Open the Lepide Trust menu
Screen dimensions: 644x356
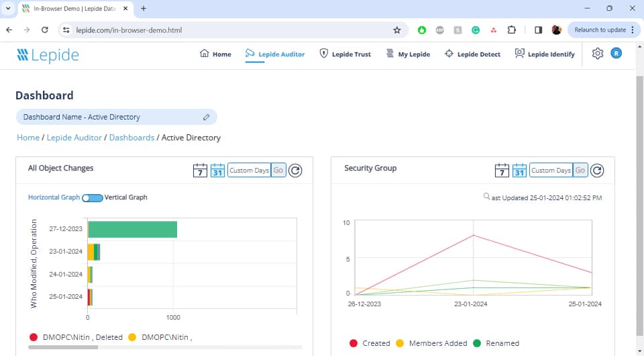point(345,54)
